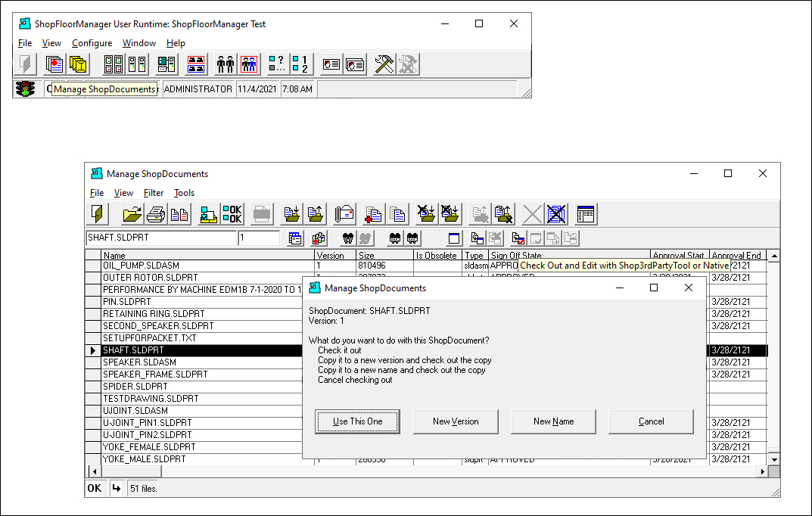The image size is (812, 516).
Task: Click the check-in folder up-arrow icon
Action: click(315, 214)
